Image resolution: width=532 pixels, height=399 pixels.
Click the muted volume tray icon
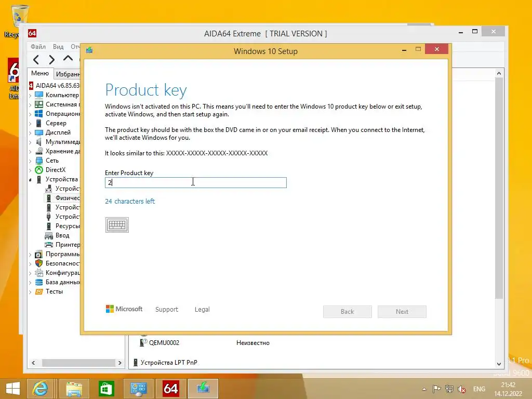(x=462, y=389)
